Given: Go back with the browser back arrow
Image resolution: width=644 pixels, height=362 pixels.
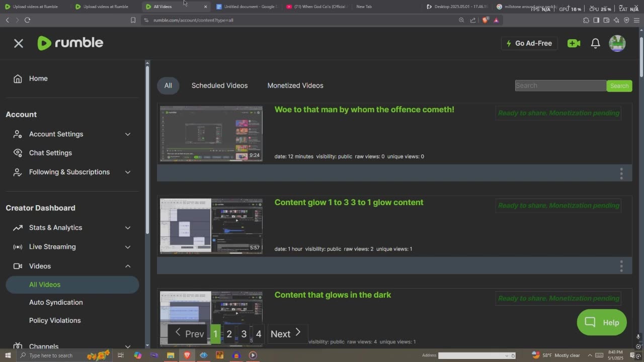Looking at the screenshot, I should (x=7, y=20).
